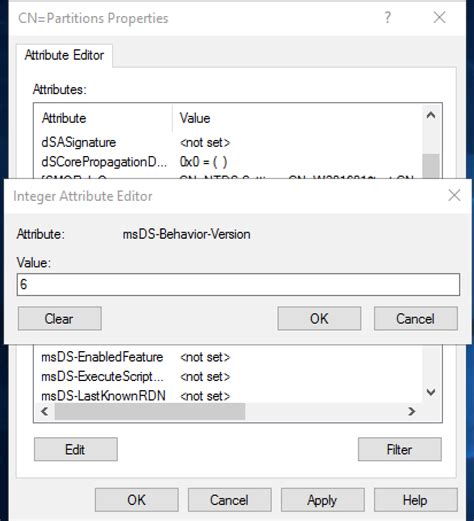Image resolution: width=474 pixels, height=521 pixels.
Task: Click the scroll down arrow in attributes list
Action: (431, 392)
